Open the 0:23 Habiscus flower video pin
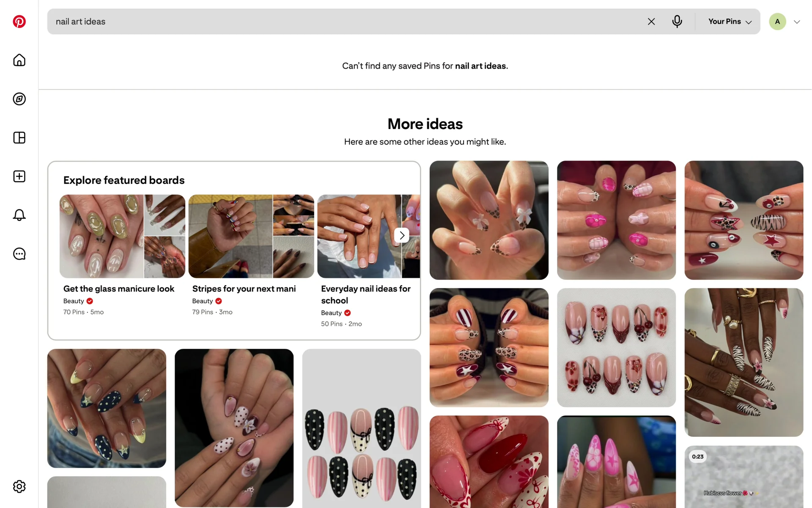 743,477
